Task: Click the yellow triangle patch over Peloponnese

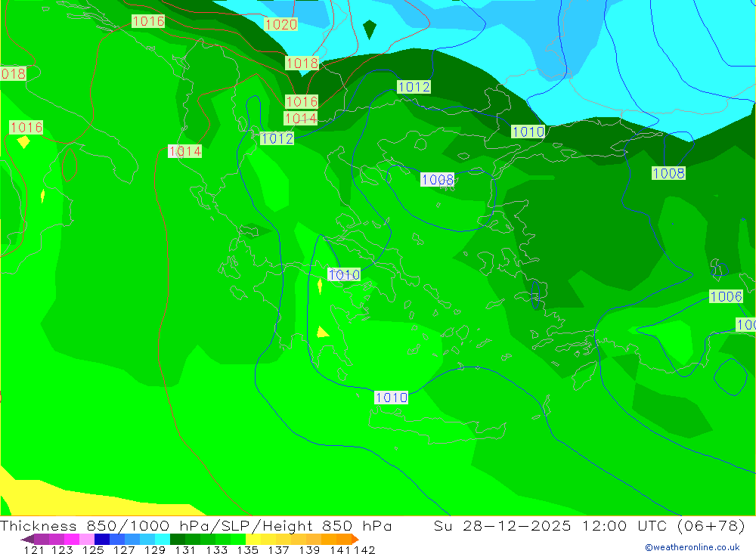Action: (x=323, y=332)
